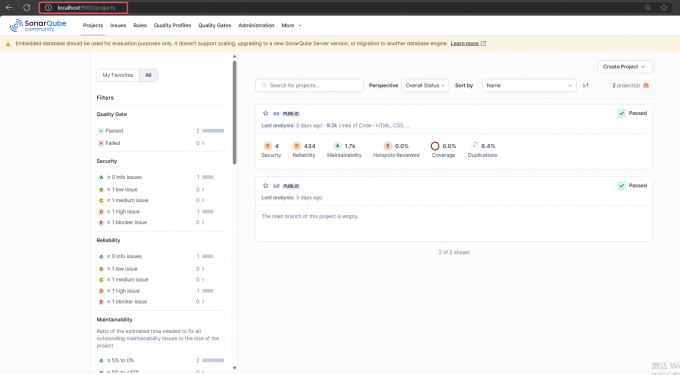Open the Rules tab
Viewport: 680px width, 375px height.
click(140, 26)
